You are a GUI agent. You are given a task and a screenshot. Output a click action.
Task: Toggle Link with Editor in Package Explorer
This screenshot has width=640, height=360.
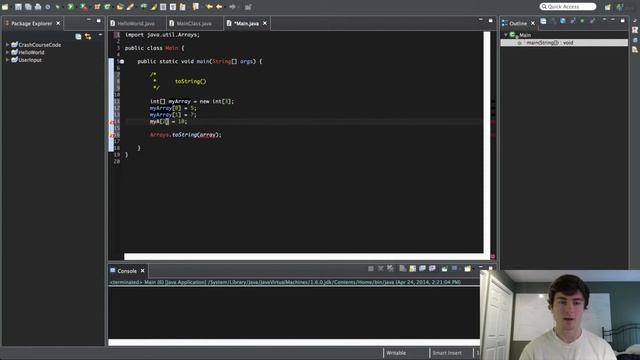pos(88,37)
